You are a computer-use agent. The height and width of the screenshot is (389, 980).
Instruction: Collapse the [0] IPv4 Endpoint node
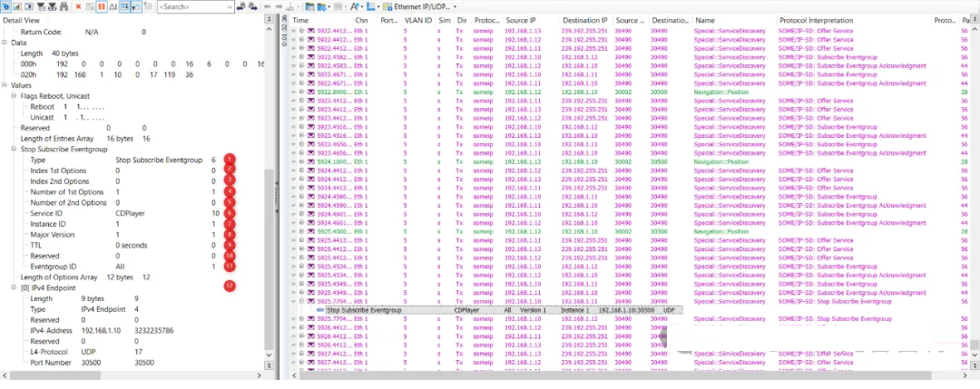[15, 287]
